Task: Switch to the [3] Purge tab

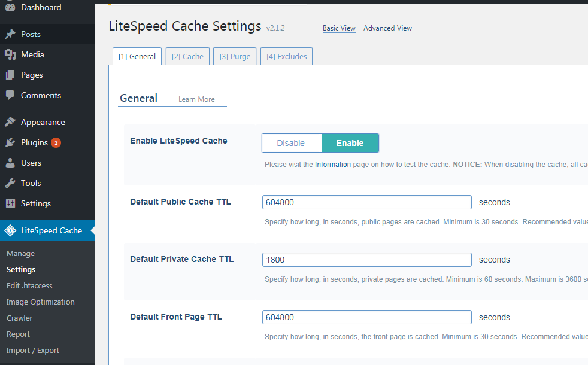Action: tap(235, 57)
